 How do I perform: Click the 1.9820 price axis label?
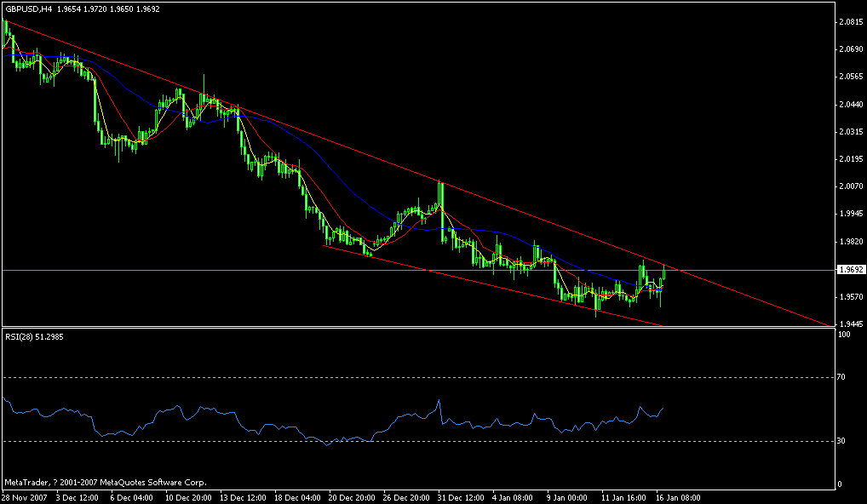[x=851, y=242]
